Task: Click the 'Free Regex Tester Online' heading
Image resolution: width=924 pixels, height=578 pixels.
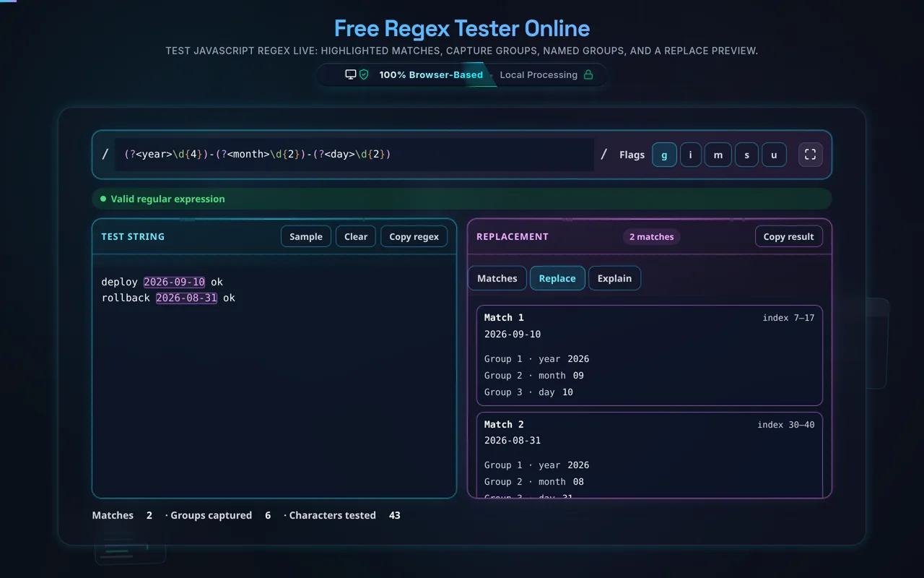Action: coord(462,29)
